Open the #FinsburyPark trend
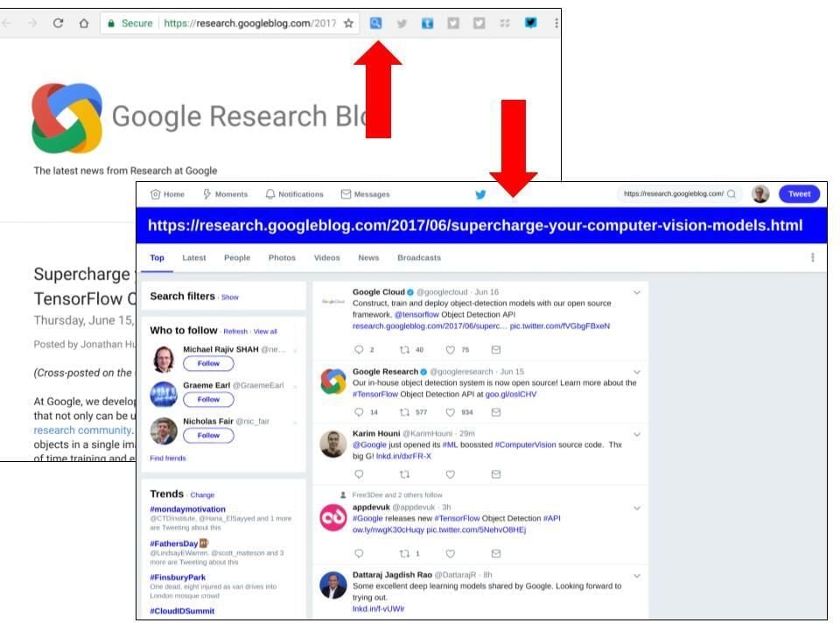 pyautogui.click(x=178, y=577)
